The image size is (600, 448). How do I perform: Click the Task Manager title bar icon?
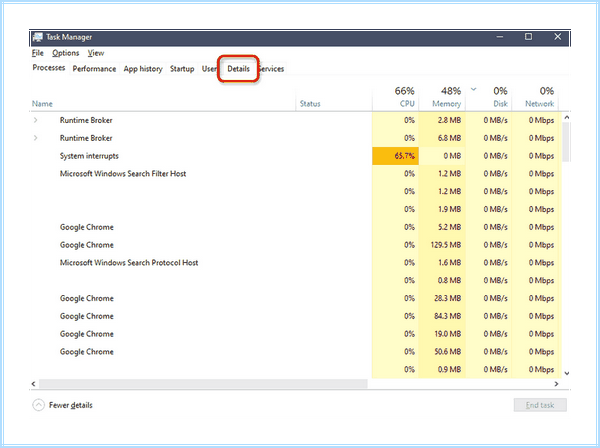38,37
